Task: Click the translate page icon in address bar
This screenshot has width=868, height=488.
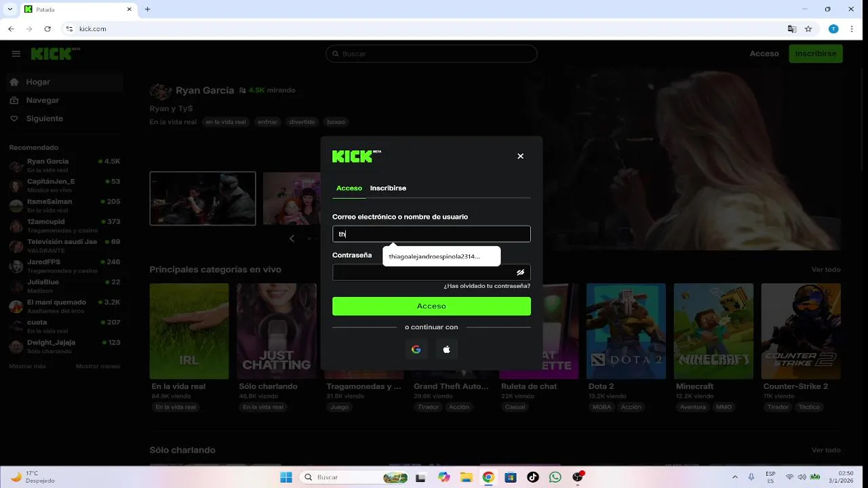Action: pos(791,29)
